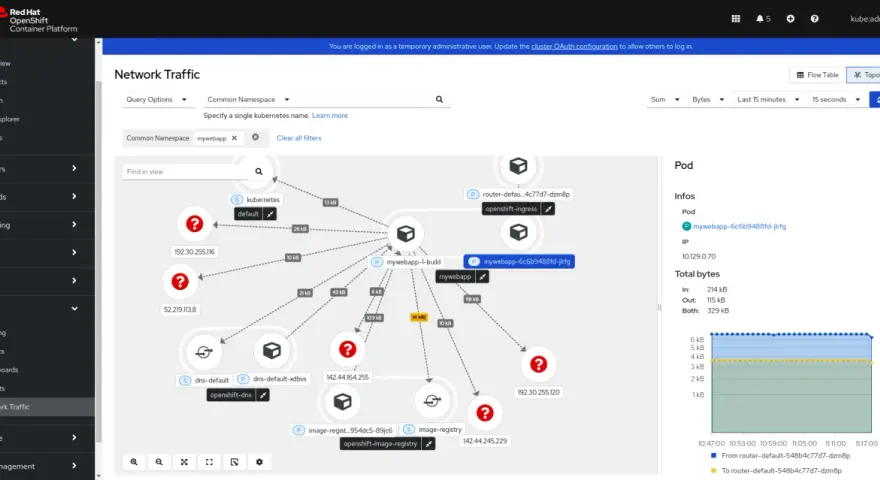The width and height of the screenshot is (880, 480).
Task: Open the help question mark icon
Action: (x=814, y=19)
